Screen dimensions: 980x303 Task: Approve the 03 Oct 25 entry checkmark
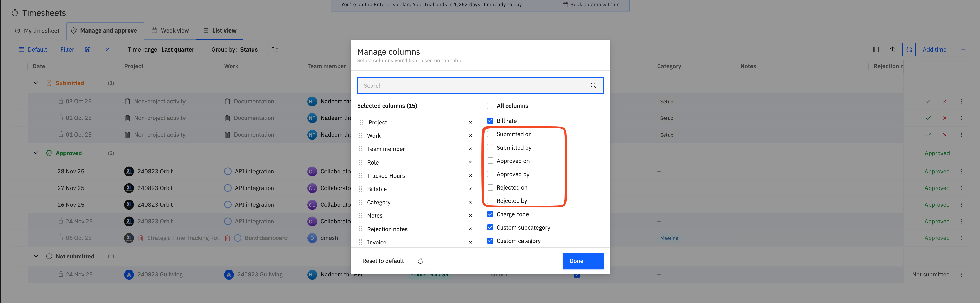(x=928, y=101)
